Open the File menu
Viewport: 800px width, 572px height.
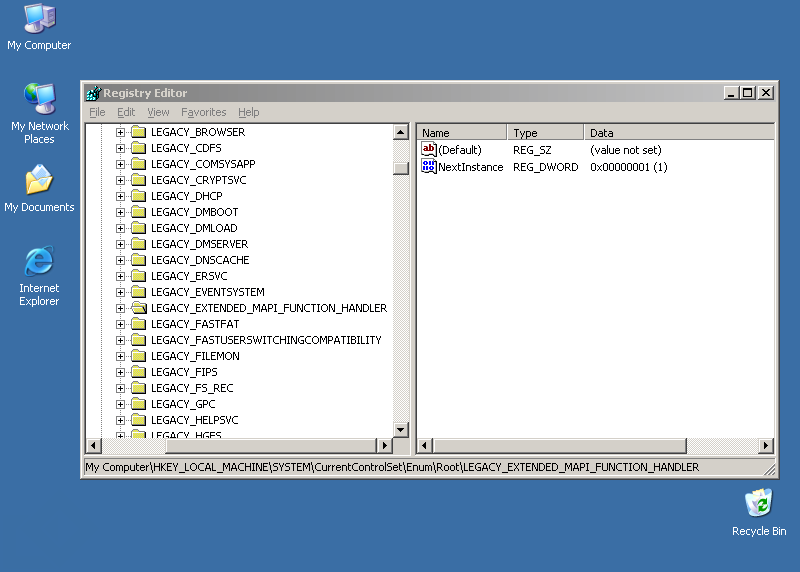(97, 112)
